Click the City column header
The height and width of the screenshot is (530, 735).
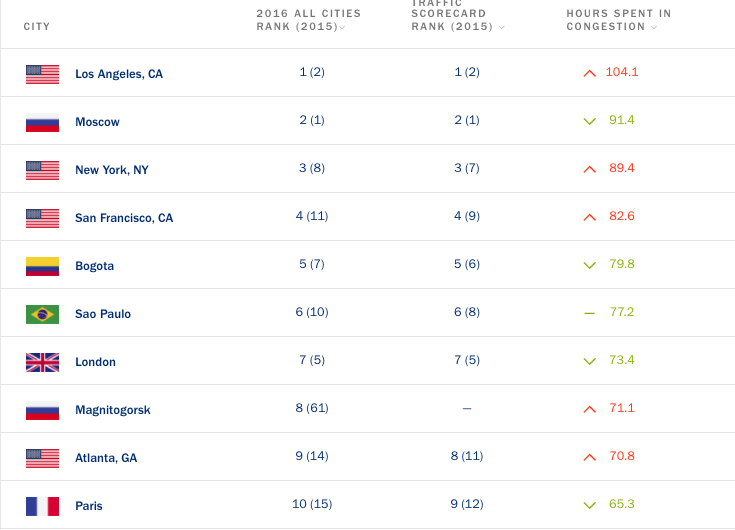click(37, 26)
